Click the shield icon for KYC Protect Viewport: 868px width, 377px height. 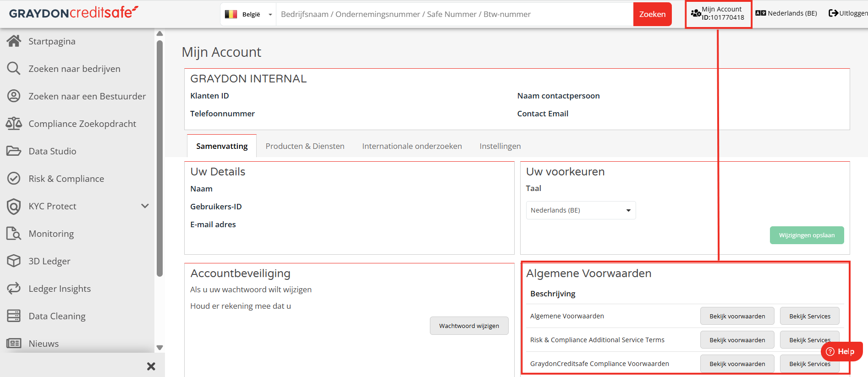click(14, 207)
